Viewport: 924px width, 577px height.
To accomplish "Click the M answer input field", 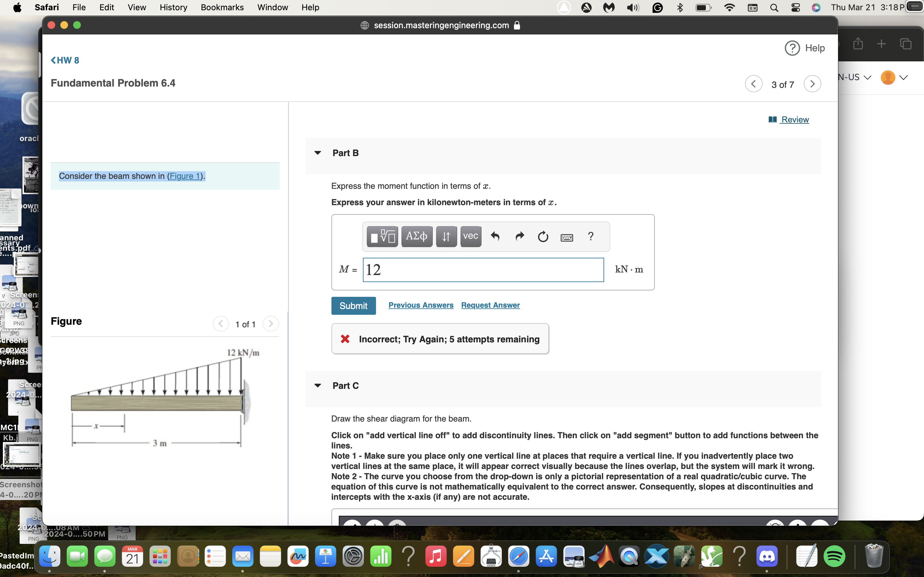I will tap(483, 270).
